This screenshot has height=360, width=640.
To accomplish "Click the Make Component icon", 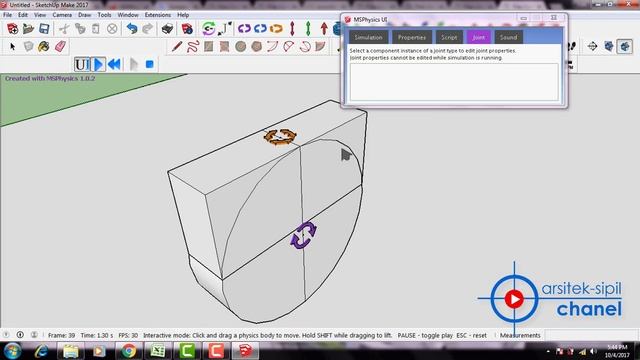I will [28, 47].
